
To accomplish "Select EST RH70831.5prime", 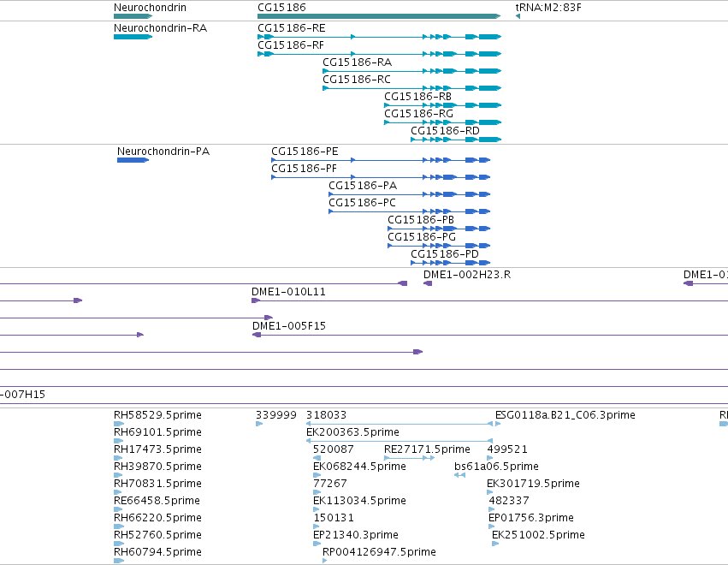I will (x=158, y=484).
